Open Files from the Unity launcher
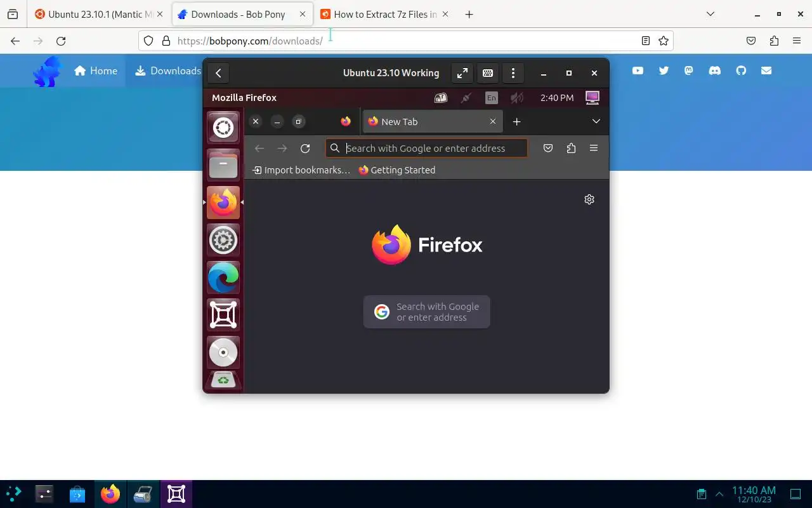 [223, 165]
